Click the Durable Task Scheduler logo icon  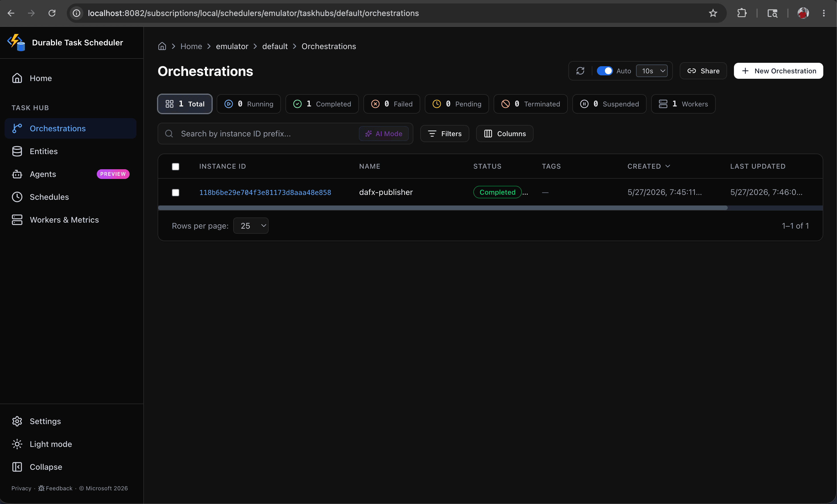(x=16, y=43)
